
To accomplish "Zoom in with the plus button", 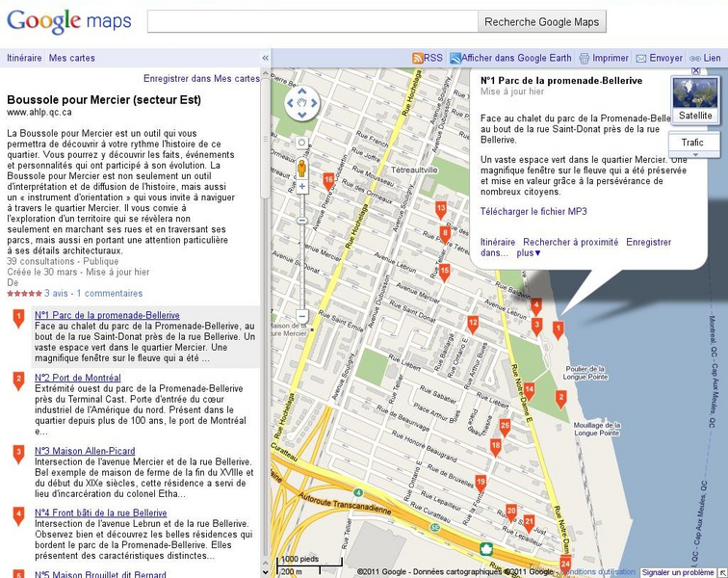I will tap(302, 187).
